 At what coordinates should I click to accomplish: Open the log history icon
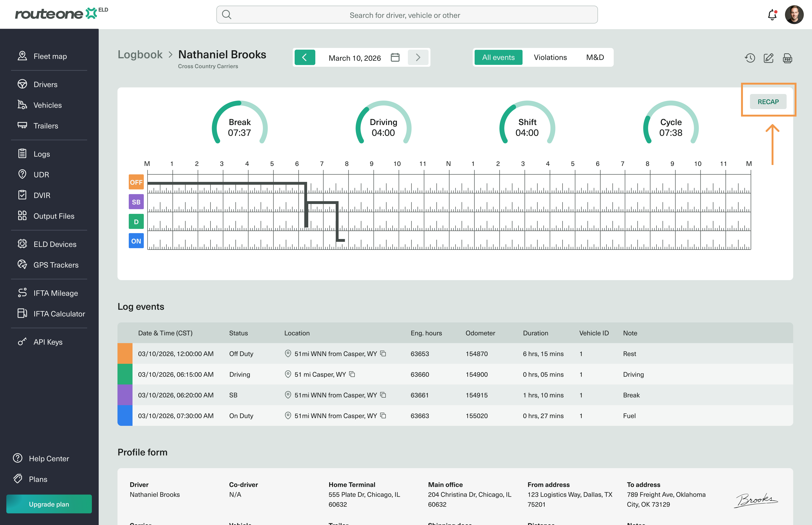750,58
